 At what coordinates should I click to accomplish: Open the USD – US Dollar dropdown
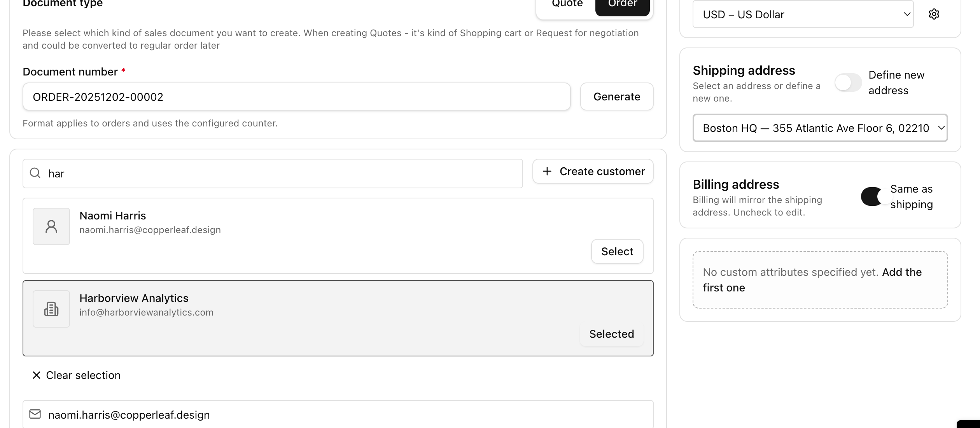tap(802, 14)
